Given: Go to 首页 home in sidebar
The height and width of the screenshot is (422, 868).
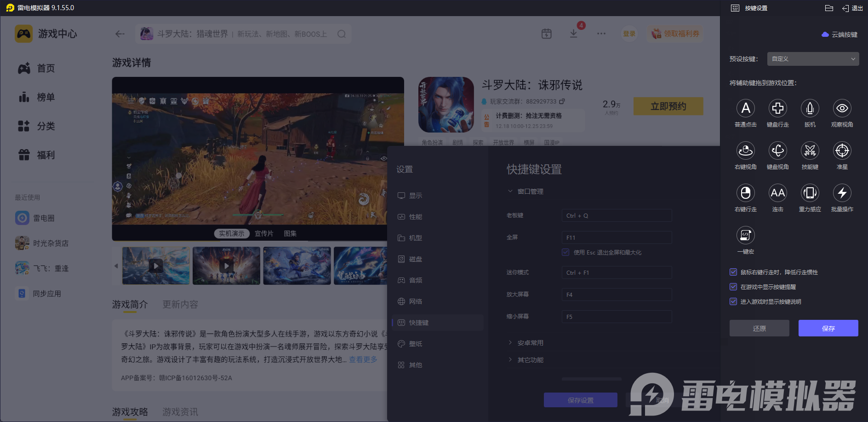Looking at the screenshot, I should point(37,69).
